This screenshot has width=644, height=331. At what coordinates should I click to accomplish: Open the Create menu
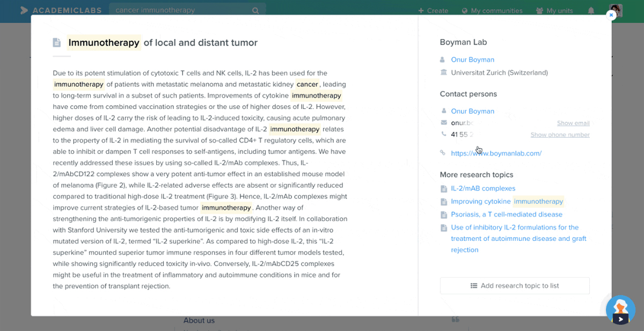[433, 11]
